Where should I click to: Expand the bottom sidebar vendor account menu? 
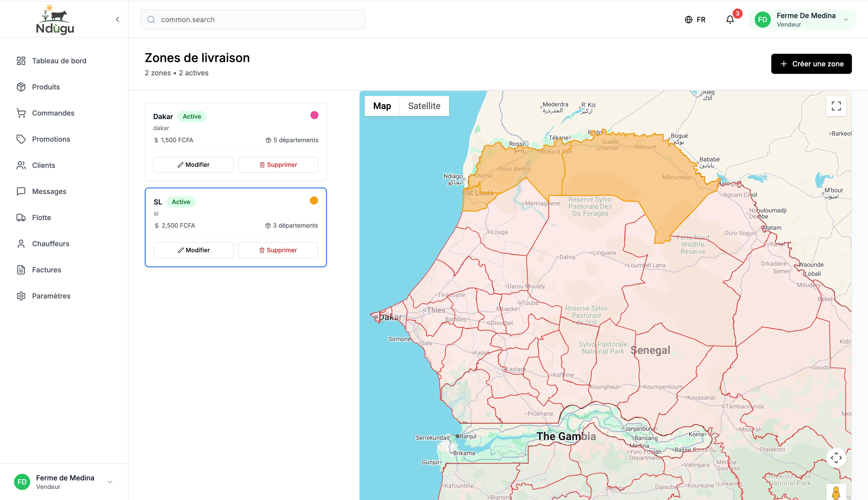click(x=110, y=481)
